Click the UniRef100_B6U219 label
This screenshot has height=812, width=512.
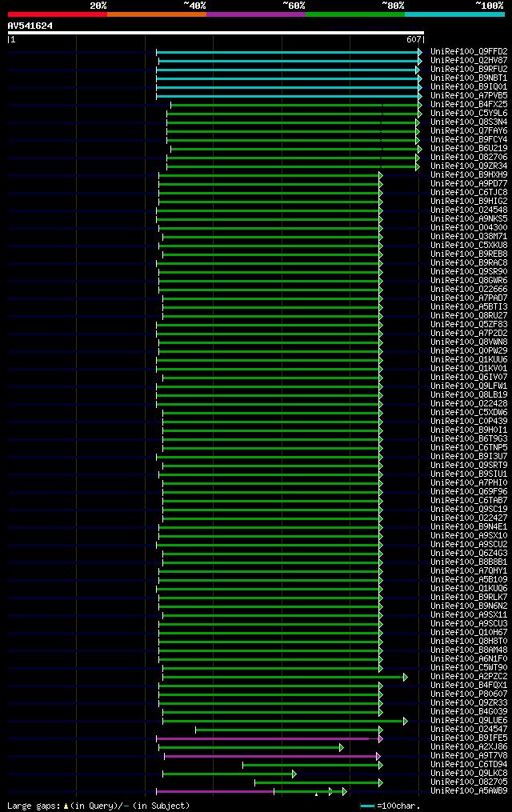(x=469, y=148)
